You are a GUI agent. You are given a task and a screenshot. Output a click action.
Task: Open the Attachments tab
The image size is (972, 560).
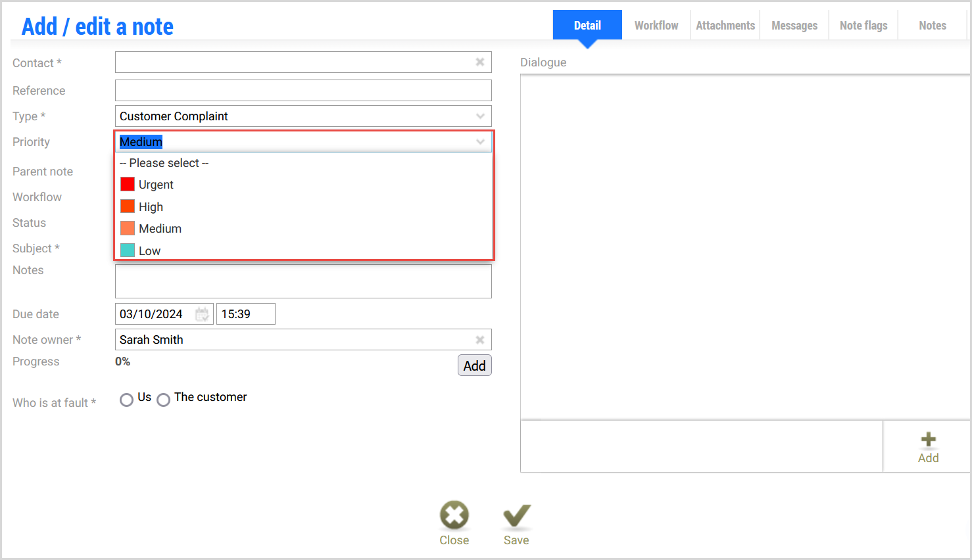coord(725,26)
